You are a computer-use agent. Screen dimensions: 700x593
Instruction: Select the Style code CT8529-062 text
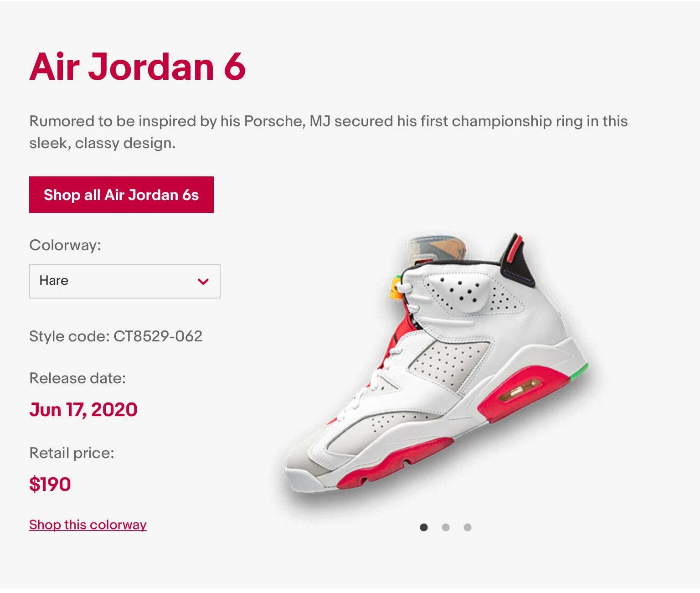coord(116,336)
